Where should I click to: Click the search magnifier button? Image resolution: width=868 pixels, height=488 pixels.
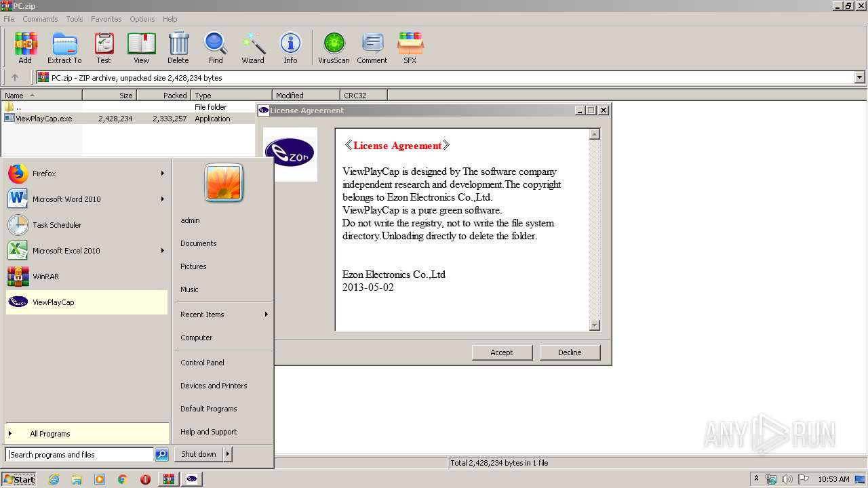point(161,455)
